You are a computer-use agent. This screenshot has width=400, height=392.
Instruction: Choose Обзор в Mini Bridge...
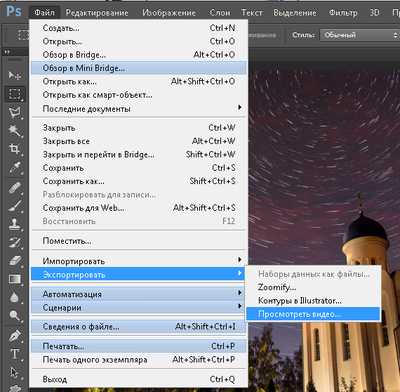pyautogui.click(x=139, y=68)
